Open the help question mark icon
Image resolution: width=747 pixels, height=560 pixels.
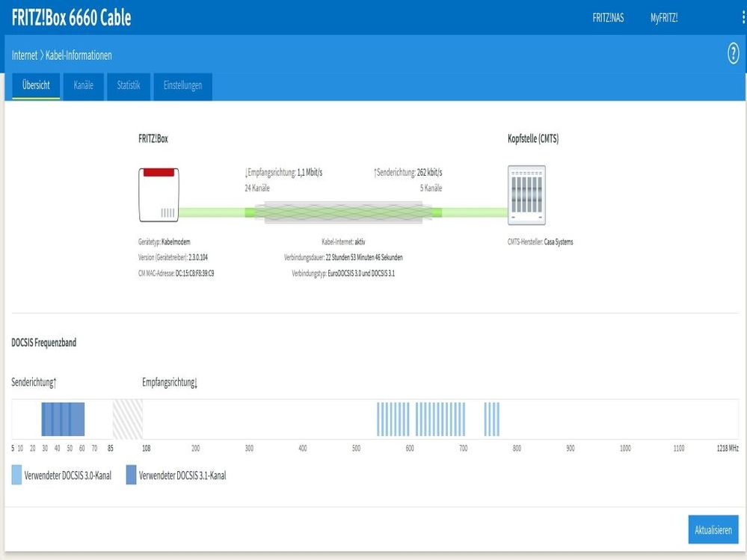tap(734, 53)
